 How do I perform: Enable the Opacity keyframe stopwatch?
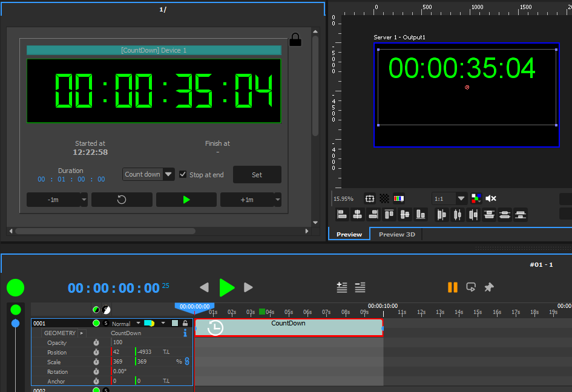[x=96, y=342]
